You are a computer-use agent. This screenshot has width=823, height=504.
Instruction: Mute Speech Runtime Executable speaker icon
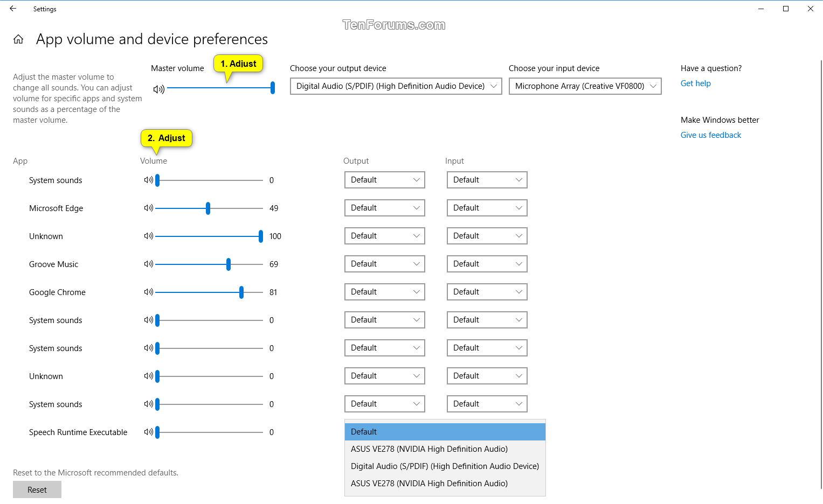tap(149, 432)
